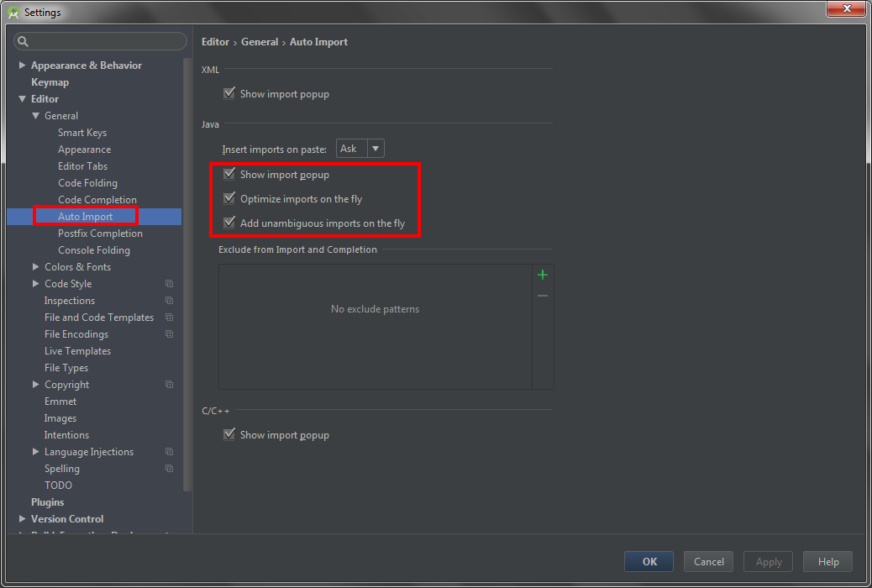Image resolution: width=872 pixels, height=588 pixels.
Task: Click project-level icon beside Language Injections
Action: pyautogui.click(x=169, y=452)
